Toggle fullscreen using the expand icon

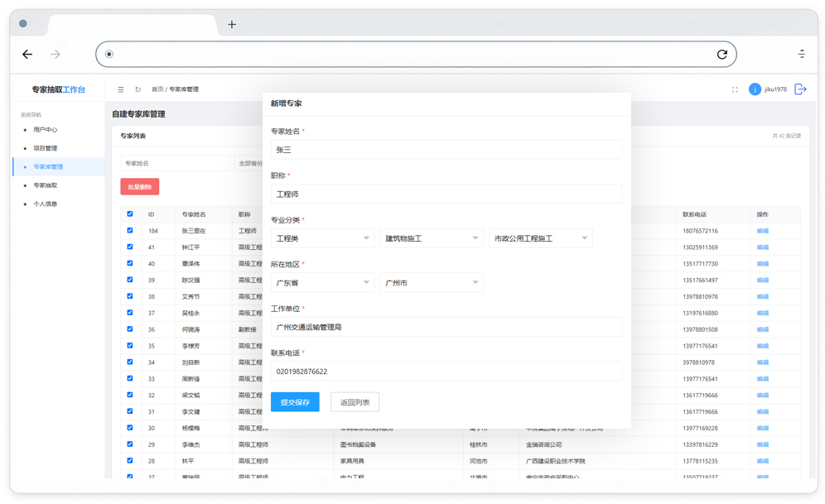click(x=735, y=89)
